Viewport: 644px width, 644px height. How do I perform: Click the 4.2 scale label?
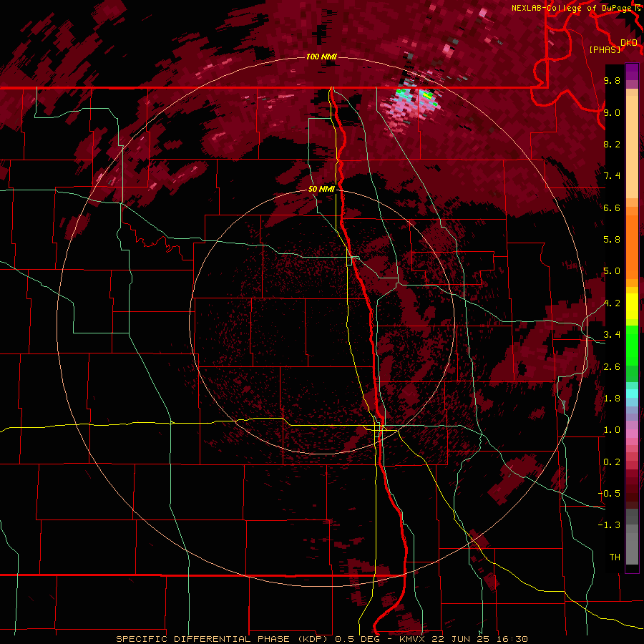click(x=612, y=303)
